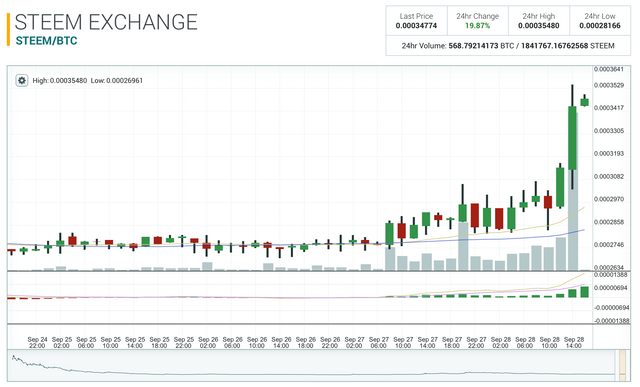640x387 pixels.
Task: Click the 0.0003082 price axis label
Action: click(x=608, y=176)
